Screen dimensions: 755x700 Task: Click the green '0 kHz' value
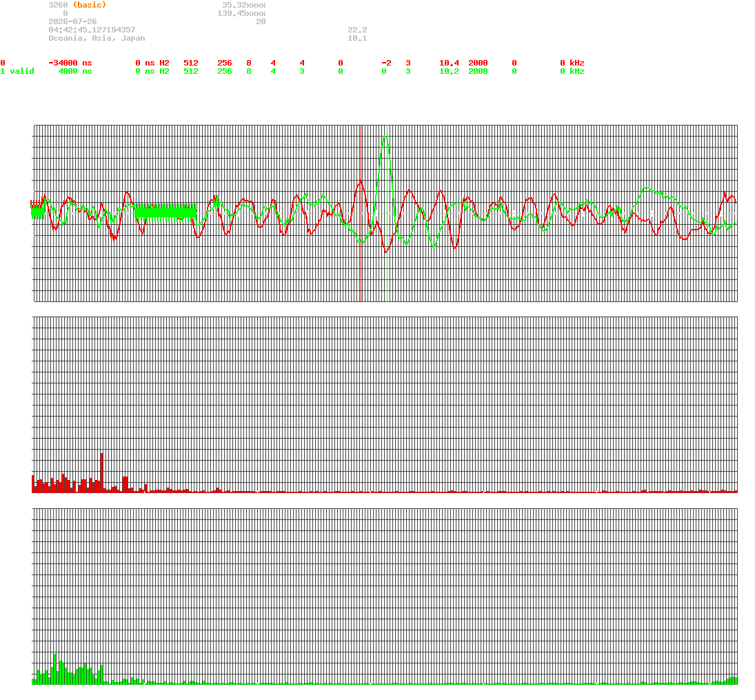coord(572,71)
